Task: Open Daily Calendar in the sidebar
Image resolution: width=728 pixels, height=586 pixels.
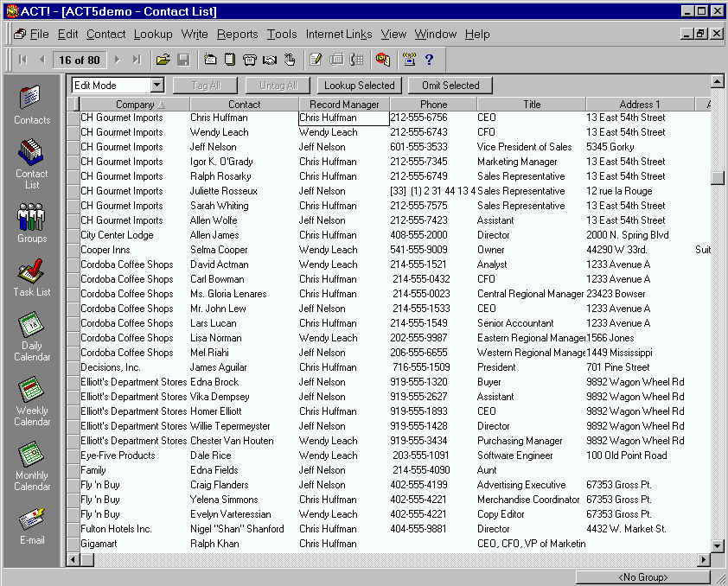Action: point(32,337)
